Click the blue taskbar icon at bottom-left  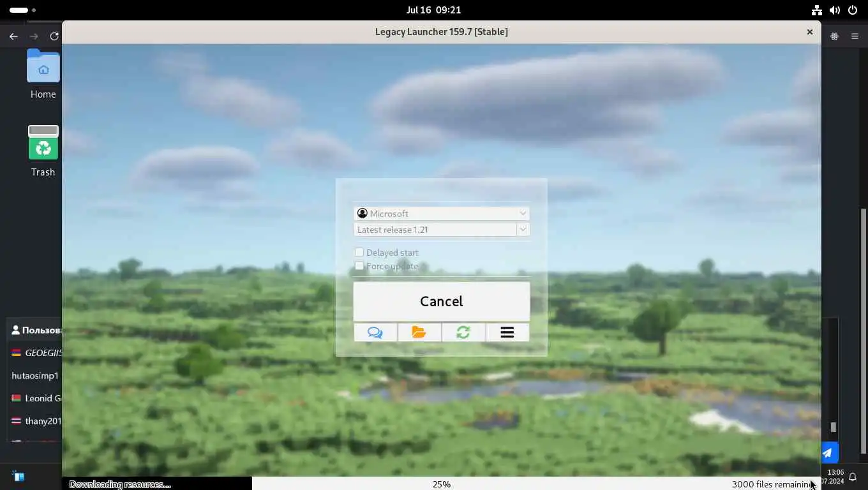[18, 476]
